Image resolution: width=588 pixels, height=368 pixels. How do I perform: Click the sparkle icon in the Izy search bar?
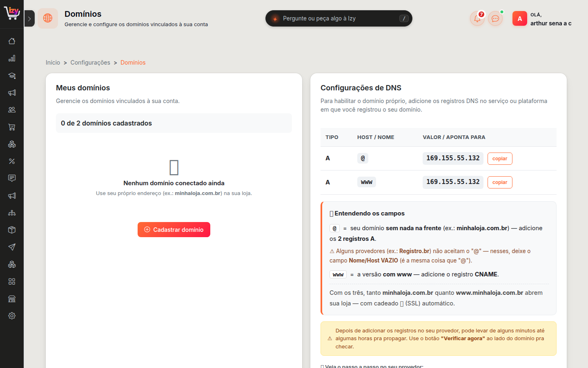pos(275,19)
